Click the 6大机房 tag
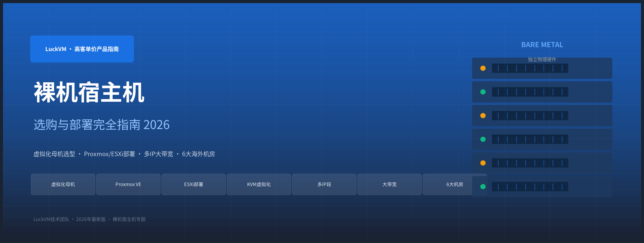 (x=455, y=184)
